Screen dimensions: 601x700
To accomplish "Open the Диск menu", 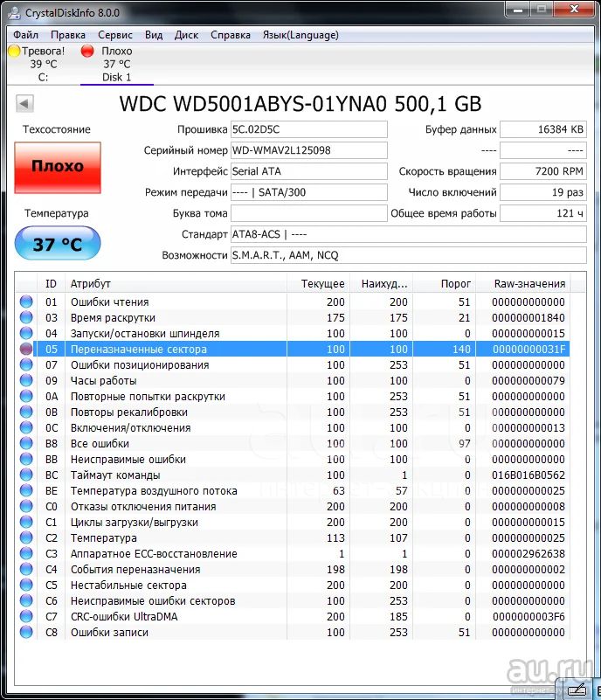I will tap(186, 35).
